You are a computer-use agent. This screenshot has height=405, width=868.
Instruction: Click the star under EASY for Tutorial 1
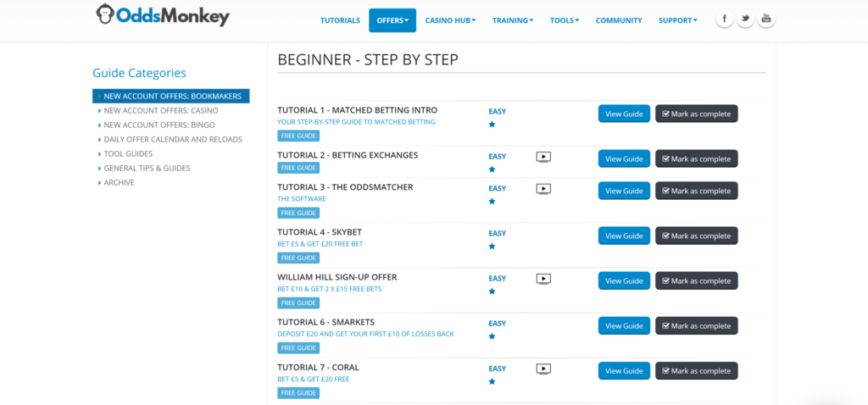[492, 125]
